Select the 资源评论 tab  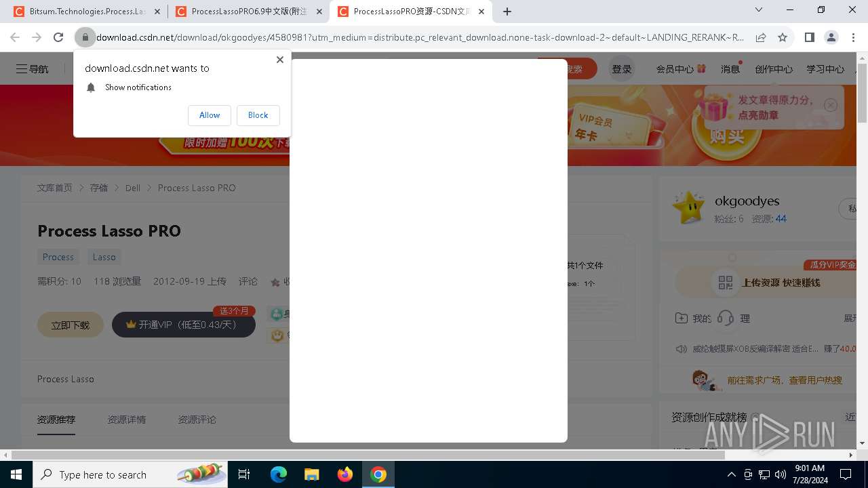click(197, 420)
